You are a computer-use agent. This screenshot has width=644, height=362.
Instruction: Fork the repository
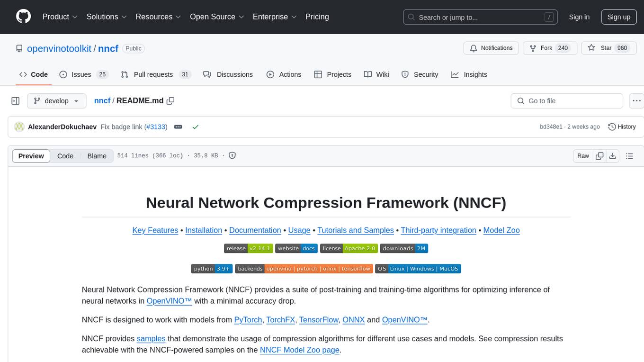(x=550, y=48)
